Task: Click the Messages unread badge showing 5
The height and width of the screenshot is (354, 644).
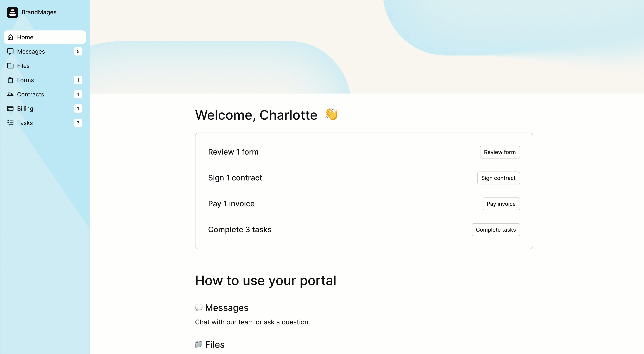Action: (78, 52)
